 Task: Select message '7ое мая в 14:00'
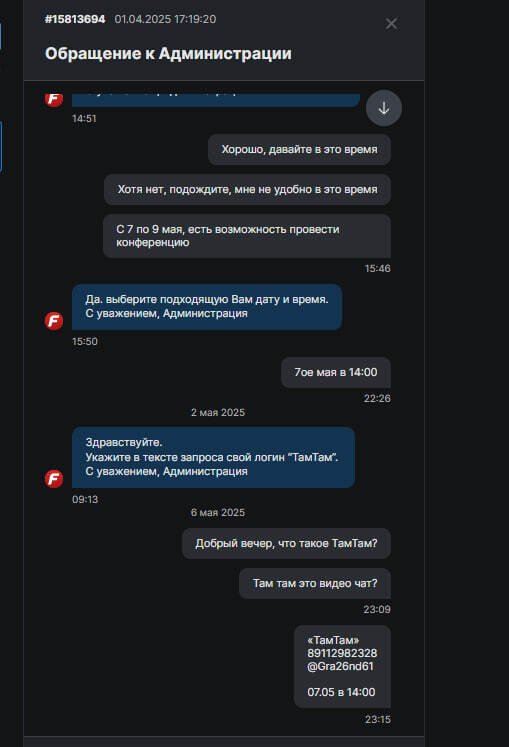pyautogui.click(x=336, y=373)
